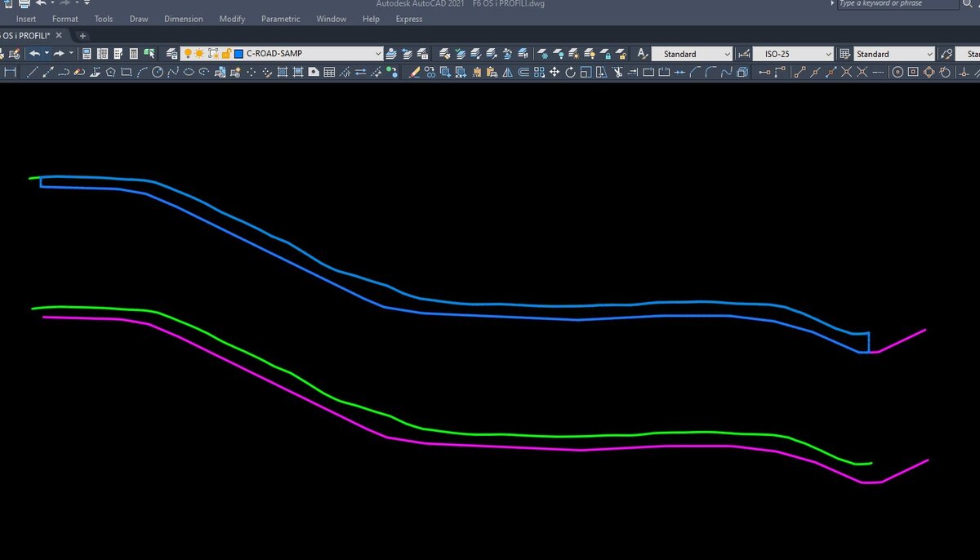Click the blue C-ROAD-SAMP layer color swatch
The height and width of the screenshot is (560, 980).
(238, 54)
